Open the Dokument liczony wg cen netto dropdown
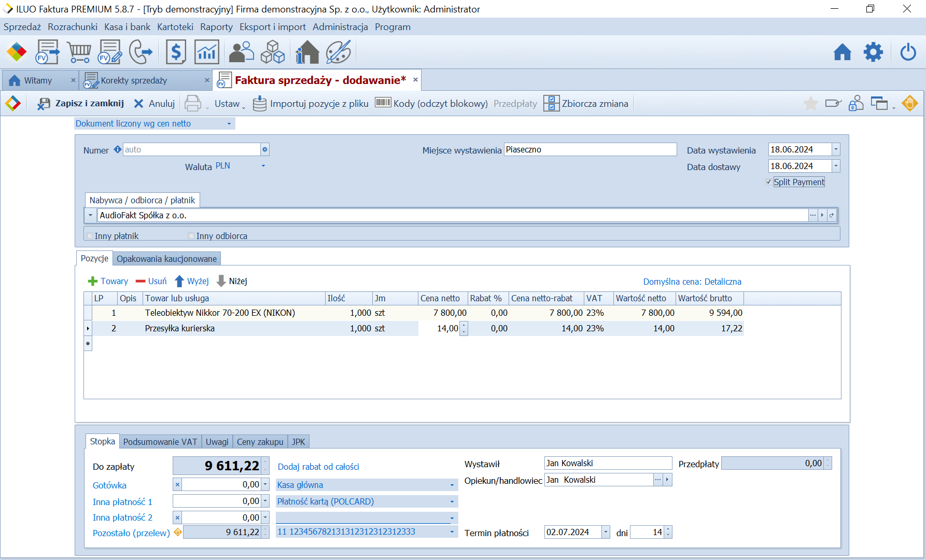This screenshot has height=560, width=926. click(229, 123)
